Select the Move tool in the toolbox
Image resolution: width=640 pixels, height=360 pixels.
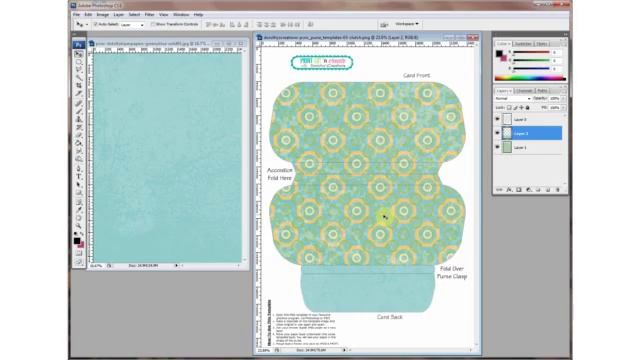coord(79,54)
